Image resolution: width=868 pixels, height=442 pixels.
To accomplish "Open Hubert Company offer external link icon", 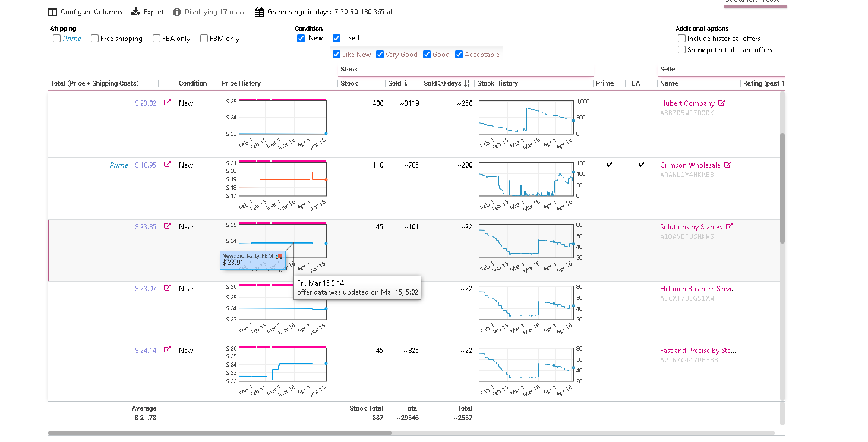I will pos(722,103).
